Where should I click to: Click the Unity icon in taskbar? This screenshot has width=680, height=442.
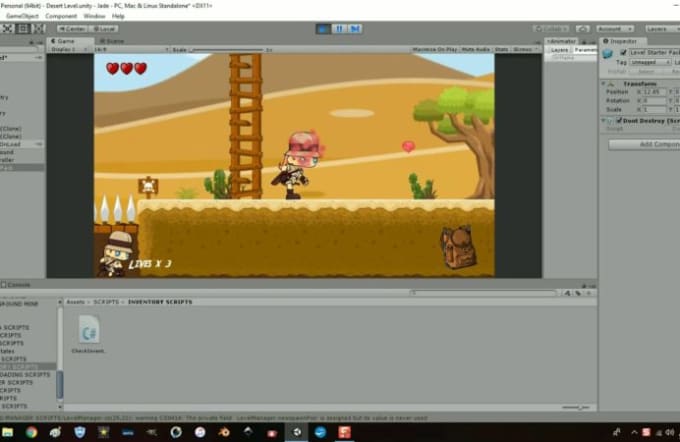tap(297, 432)
